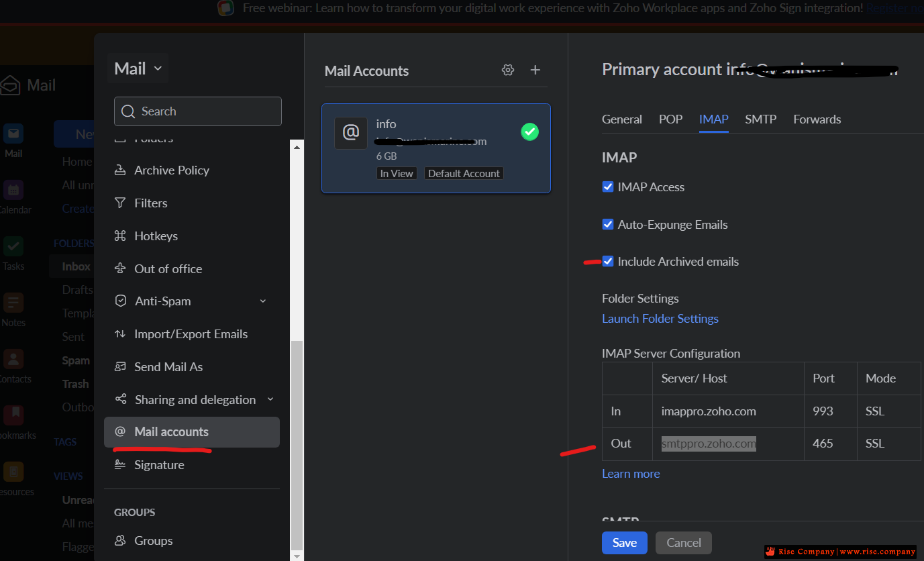Click the Groups people icon
The image size is (924, 561).
pyautogui.click(x=120, y=540)
